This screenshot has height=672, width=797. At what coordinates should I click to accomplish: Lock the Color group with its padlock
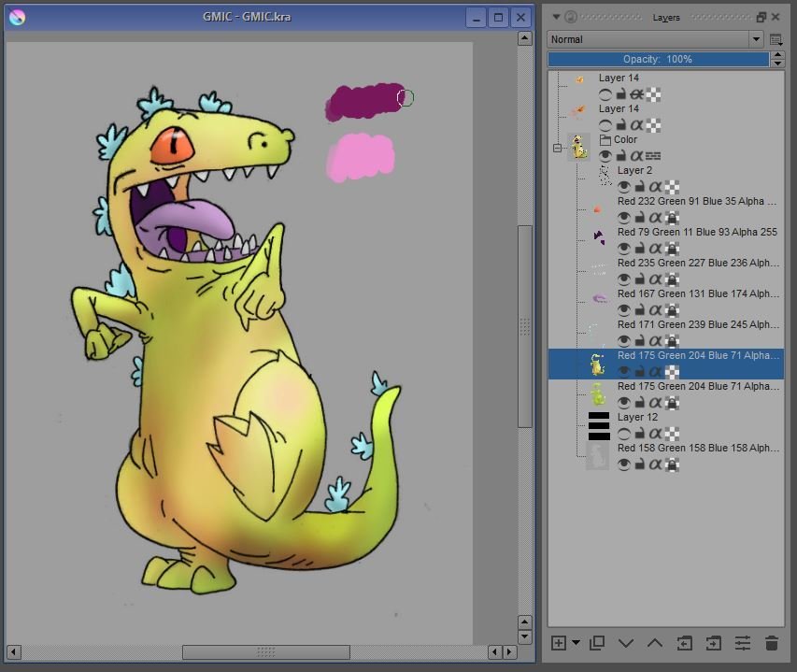(621, 156)
